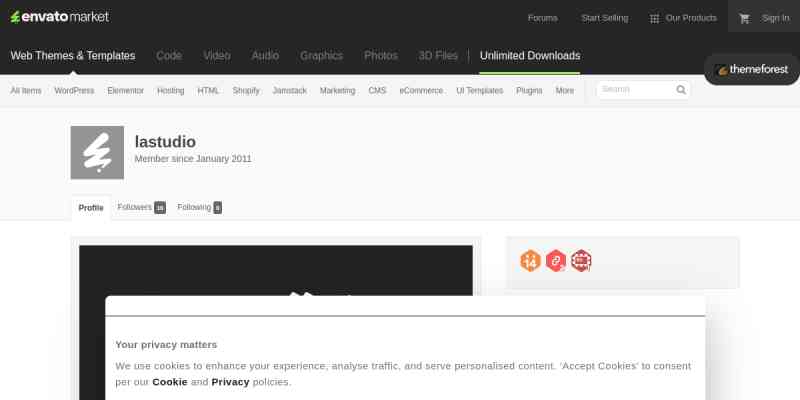Switch to the Followers tab
The height and width of the screenshot is (400, 800).
pyautogui.click(x=141, y=208)
